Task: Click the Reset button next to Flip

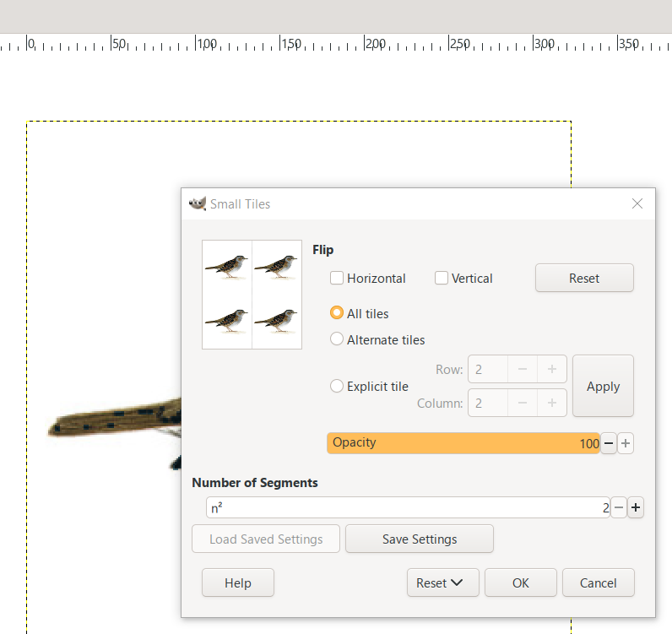Action: click(x=584, y=279)
